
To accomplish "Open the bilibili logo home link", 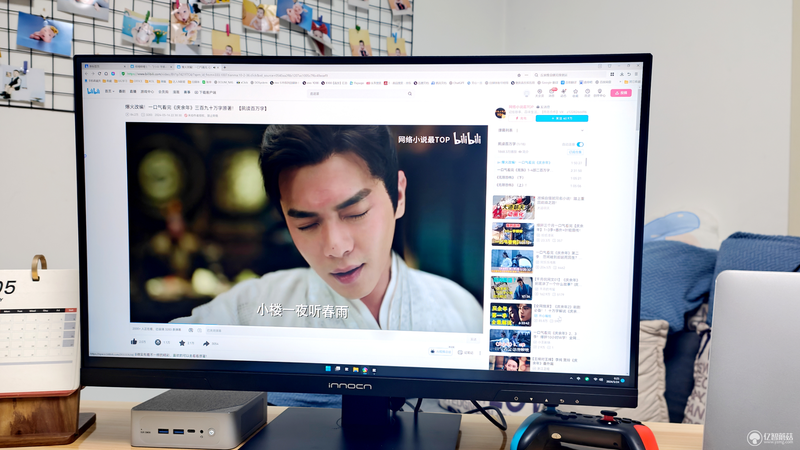I will pos(93,91).
